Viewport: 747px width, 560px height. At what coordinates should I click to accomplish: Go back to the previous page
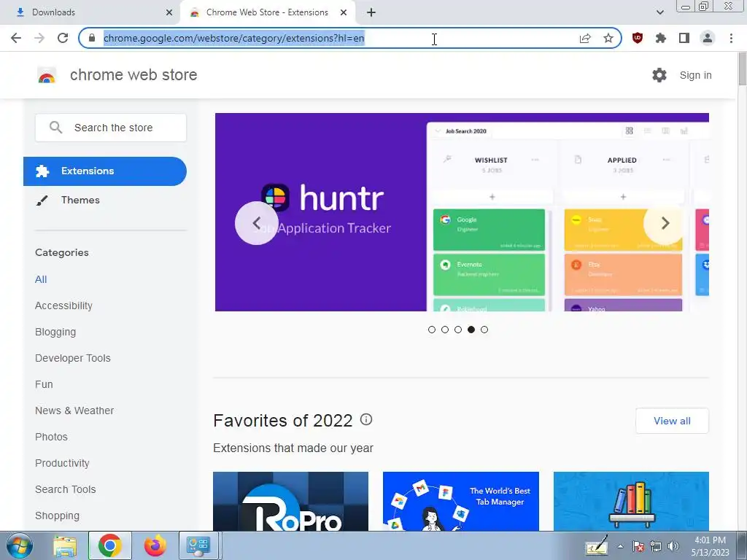coord(16,38)
